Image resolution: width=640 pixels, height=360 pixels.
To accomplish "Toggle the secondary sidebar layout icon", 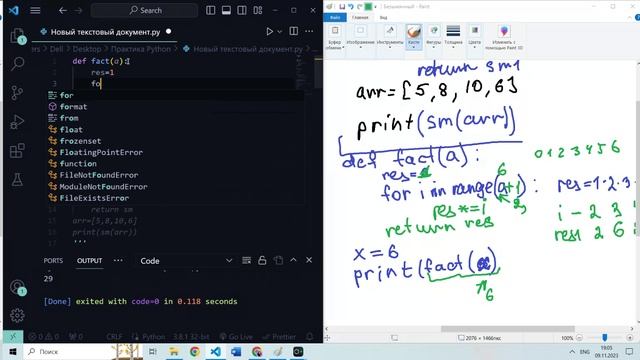I will (242, 10).
